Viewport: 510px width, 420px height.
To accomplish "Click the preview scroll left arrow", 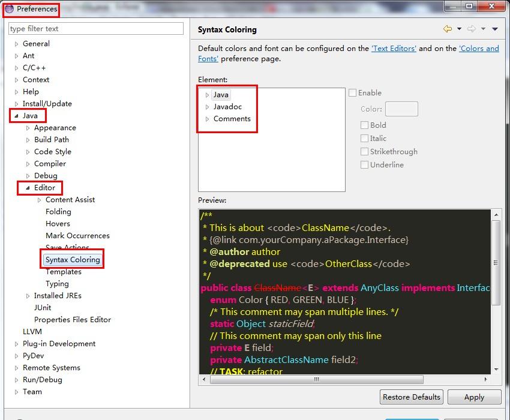I will tap(204, 379).
